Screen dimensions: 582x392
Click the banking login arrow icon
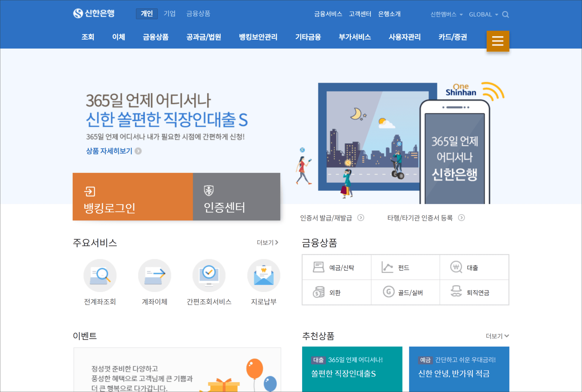(90, 191)
